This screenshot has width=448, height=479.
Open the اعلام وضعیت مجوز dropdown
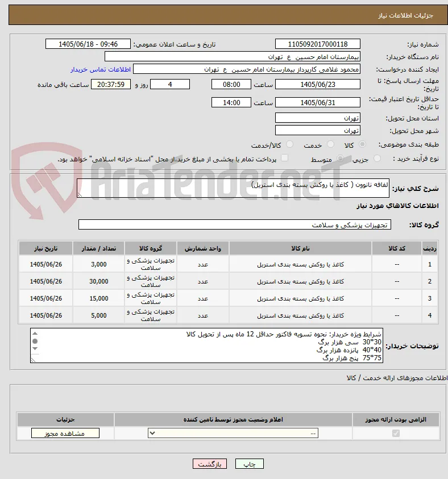233,433
